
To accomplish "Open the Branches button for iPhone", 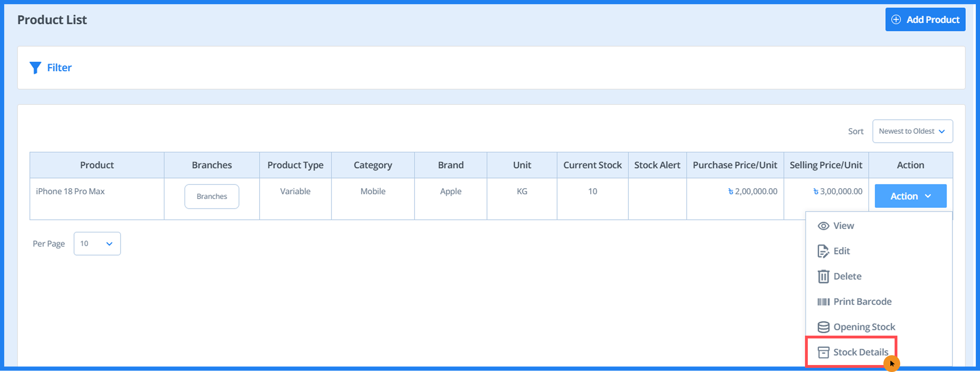I will (211, 196).
